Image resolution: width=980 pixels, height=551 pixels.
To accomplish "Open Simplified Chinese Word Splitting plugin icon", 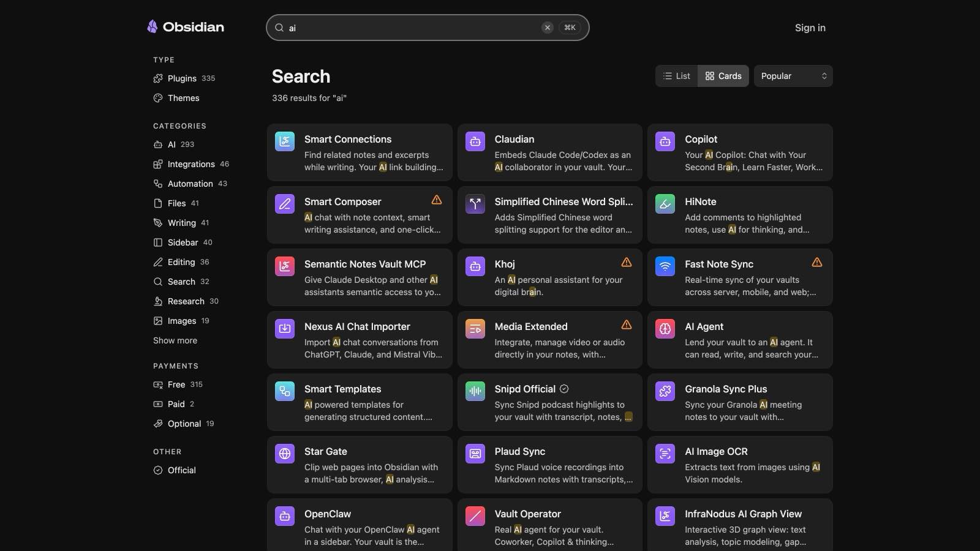I will (x=475, y=204).
